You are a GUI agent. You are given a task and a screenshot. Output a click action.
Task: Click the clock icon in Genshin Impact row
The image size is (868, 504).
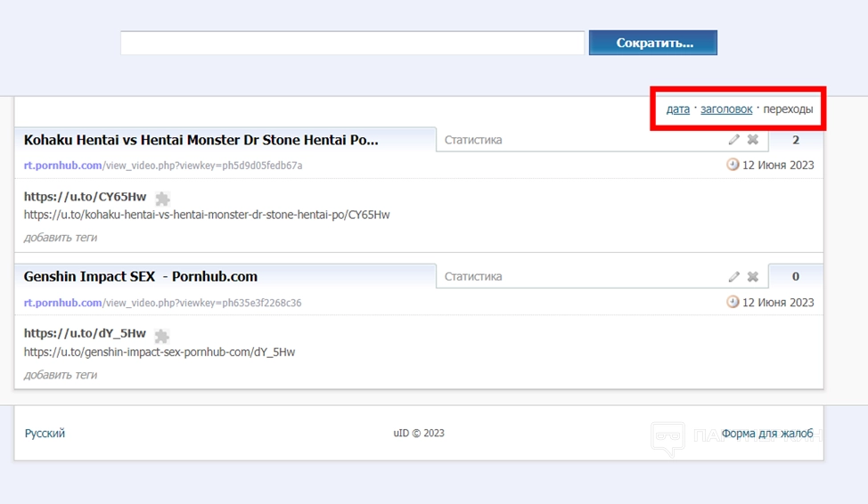[x=733, y=302]
